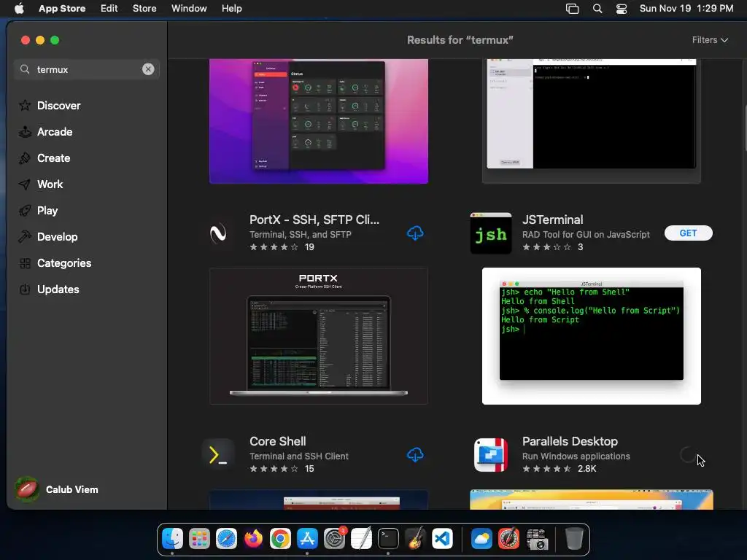This screenshot has height=560, width=747.
Task: Open Finder from the Dock
Action: [x=172, y=539]
